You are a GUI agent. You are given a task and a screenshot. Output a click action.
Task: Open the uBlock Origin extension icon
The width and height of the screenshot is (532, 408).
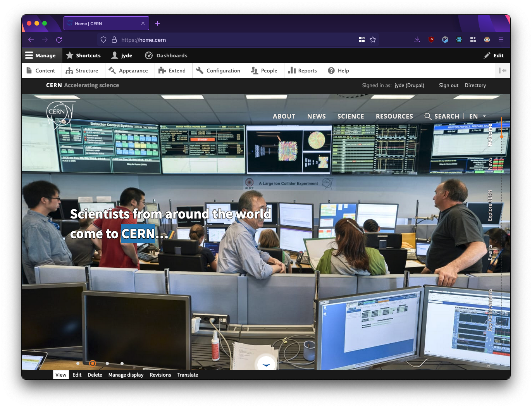(431, 40)
